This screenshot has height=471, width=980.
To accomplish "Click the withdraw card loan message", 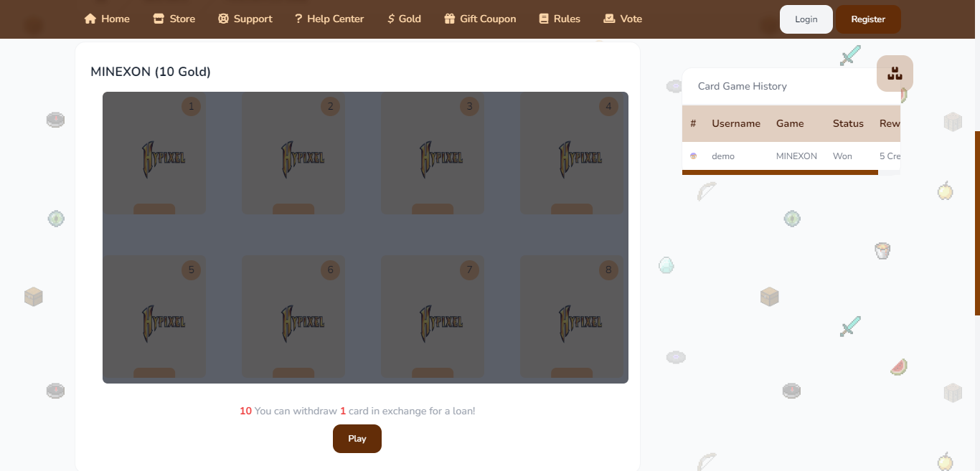I will 357,411.
